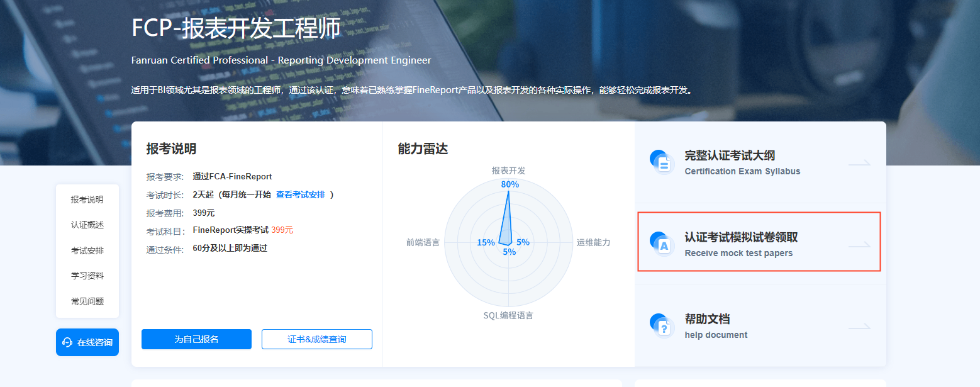
Task: Click the FCP-报表开发工程师 page title
Action: point(237,28)
